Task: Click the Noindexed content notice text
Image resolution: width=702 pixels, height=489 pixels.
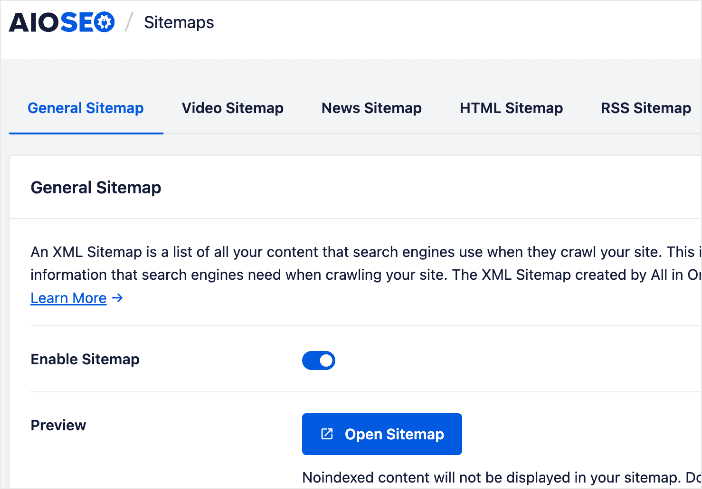Action: (x=502, y=478)
